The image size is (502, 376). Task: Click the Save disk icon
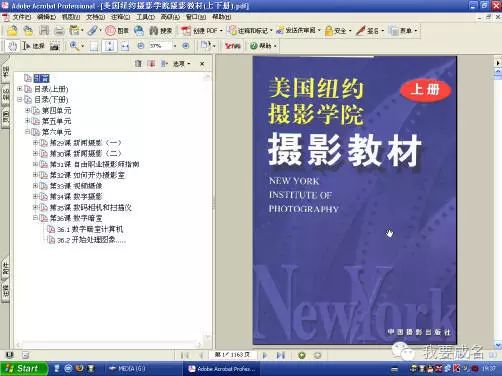(x=44, y=31)
